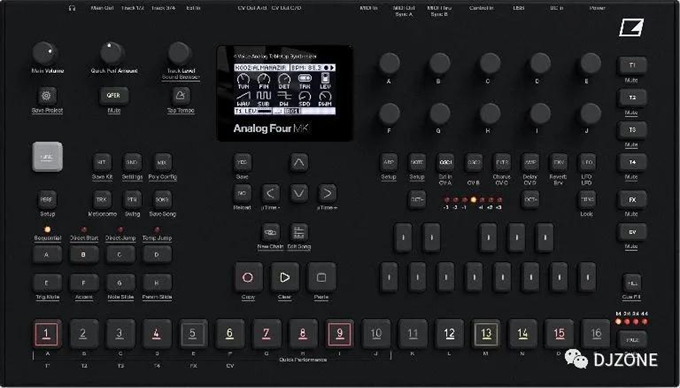Mute track with the T1 button

click(632, 65)
